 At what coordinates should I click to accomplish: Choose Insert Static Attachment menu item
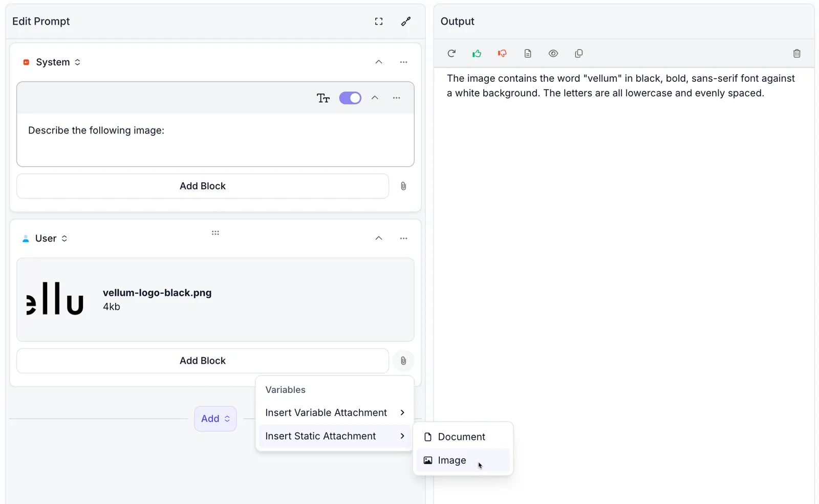pos(335,436)
